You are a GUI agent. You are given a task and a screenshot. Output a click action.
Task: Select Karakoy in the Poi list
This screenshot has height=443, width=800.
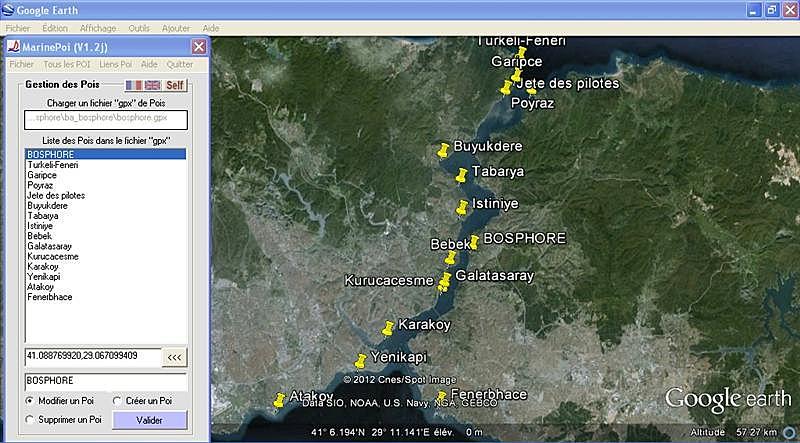tap(106, 267)
